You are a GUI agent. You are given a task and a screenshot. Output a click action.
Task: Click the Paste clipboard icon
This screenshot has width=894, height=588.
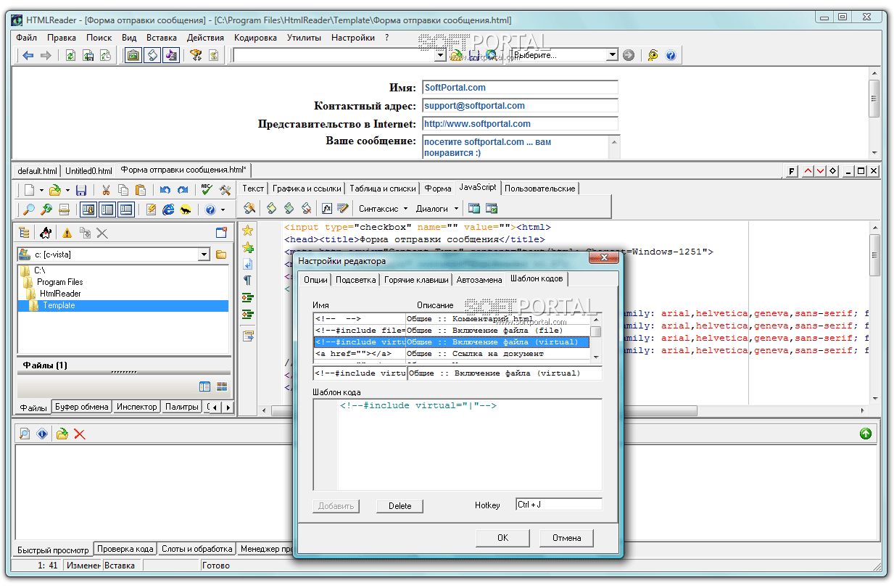click(141, 190)
